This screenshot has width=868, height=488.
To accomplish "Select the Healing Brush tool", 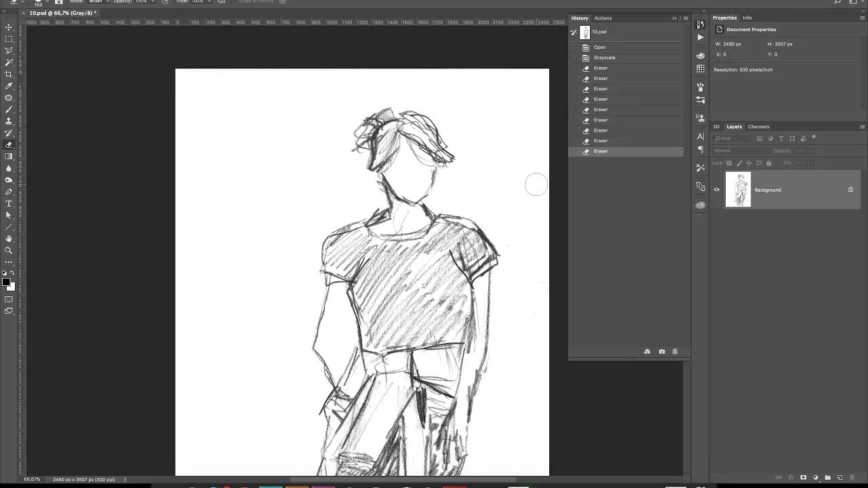I will coord(9,98).
